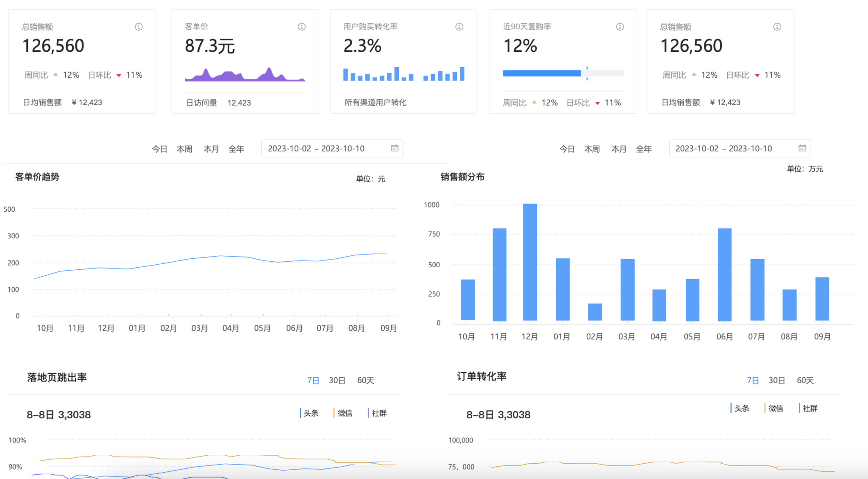Click the 01月 bar in 销售额分布
The image size is (868, 479).
click(563, 289)
